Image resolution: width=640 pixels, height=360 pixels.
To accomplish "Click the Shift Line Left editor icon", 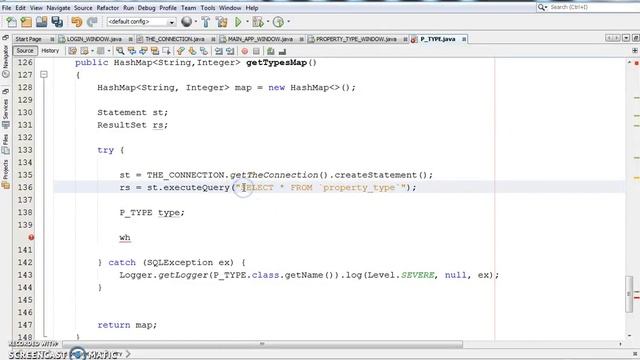I will (219, 51).
